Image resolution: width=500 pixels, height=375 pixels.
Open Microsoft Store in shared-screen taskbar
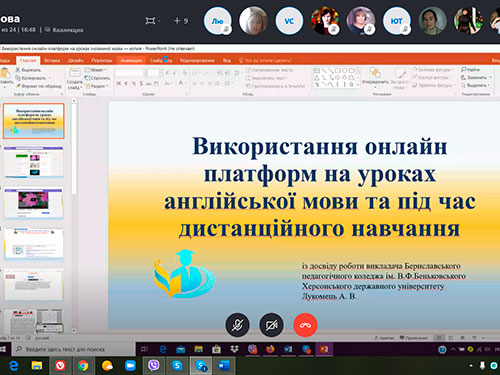217,349
